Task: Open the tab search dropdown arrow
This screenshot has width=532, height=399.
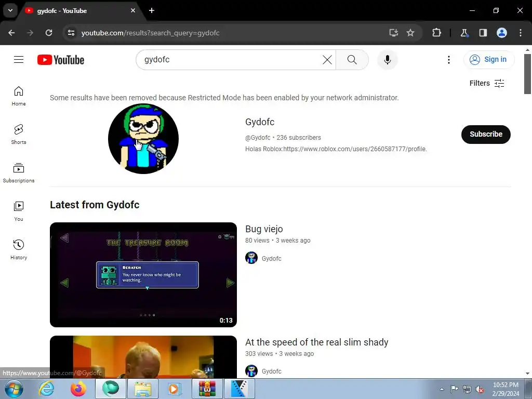Action: tap(10, 10)
